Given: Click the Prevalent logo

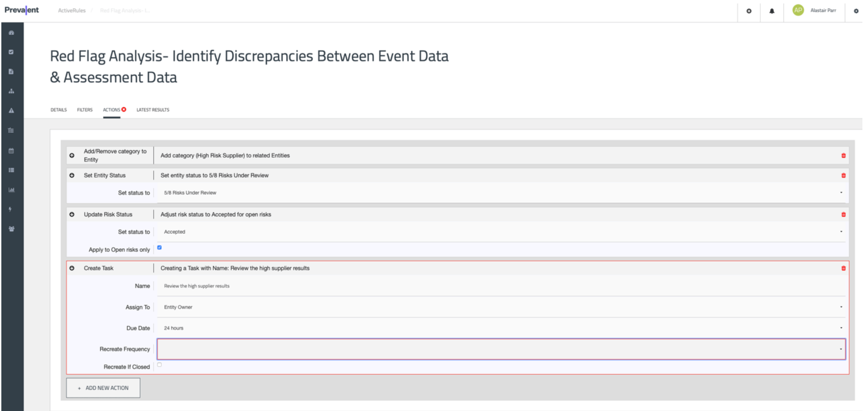Looking at the screenshot, I should coord(22,10).
